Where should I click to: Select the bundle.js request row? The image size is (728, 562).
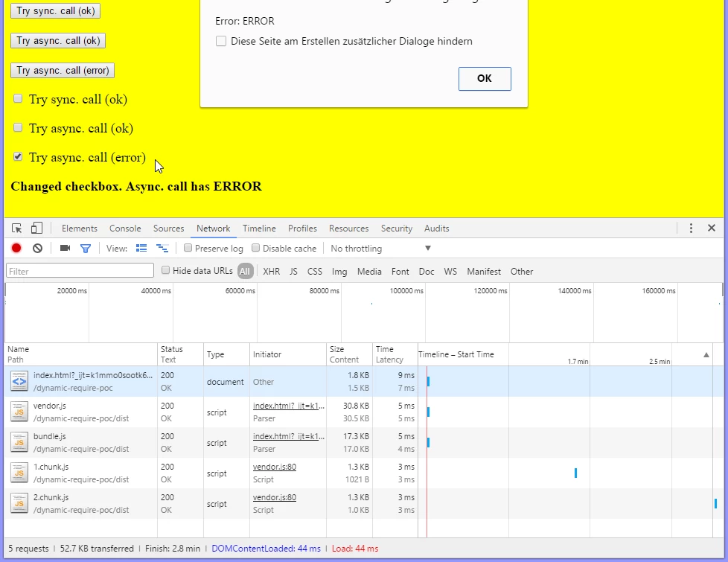pos(82,442)
